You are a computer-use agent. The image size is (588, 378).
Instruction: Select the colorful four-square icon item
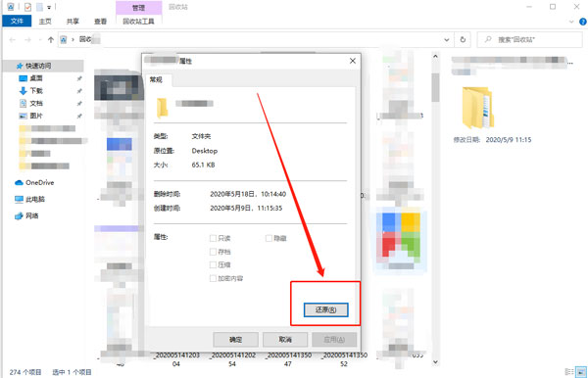pos(401,241)
